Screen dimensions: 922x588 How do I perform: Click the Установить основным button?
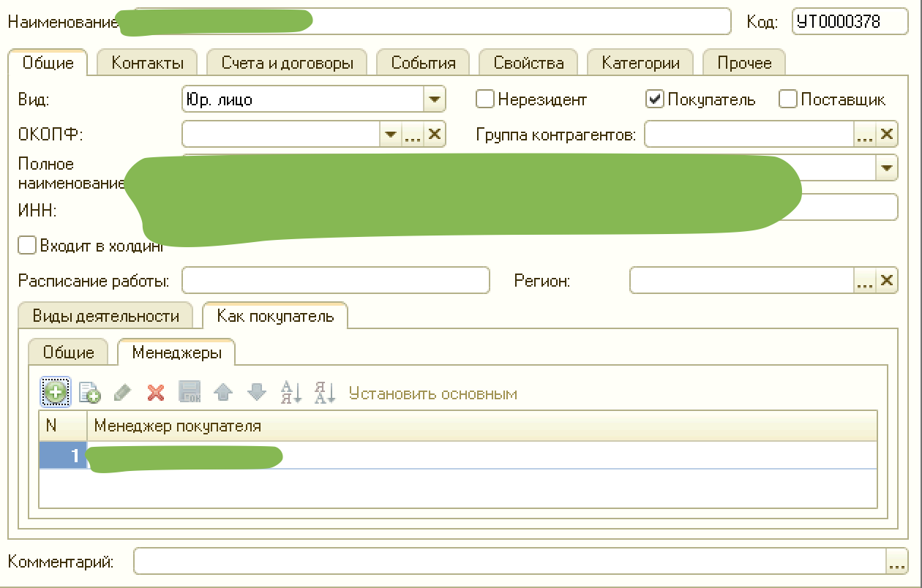[x=433, y=393]
